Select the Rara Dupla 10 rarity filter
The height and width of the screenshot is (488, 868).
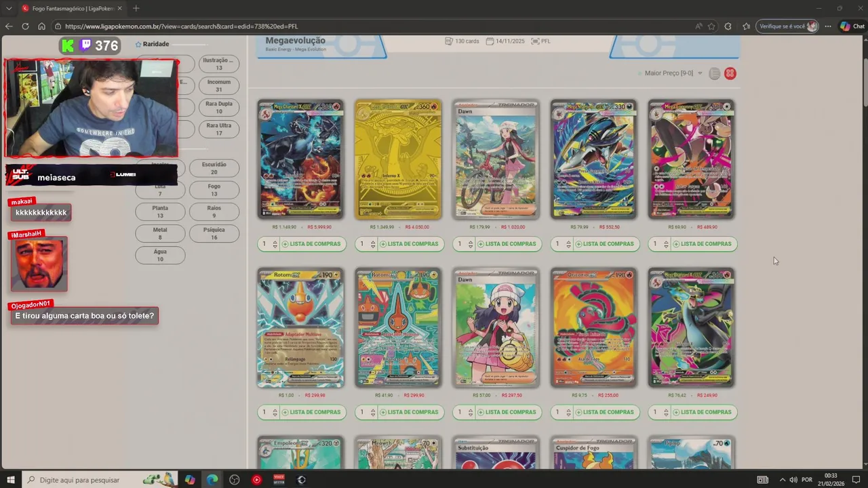[x=219, y=107]
